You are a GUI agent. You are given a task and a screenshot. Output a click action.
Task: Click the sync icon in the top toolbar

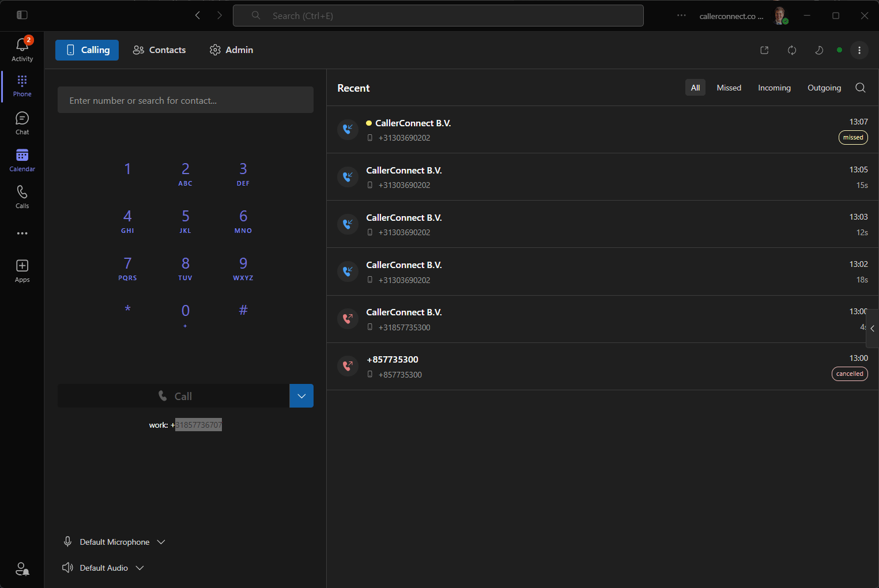click(791, 50)
